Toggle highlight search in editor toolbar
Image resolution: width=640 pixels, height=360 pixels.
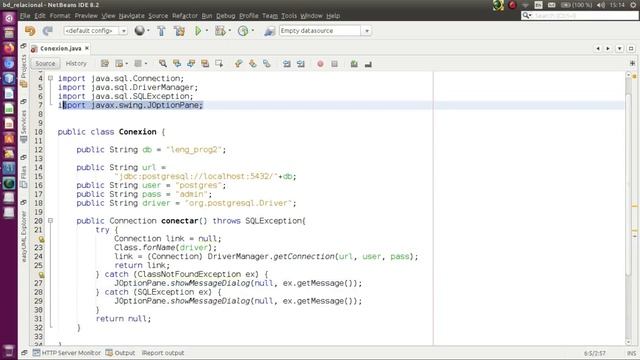click(x=204, y=64)
